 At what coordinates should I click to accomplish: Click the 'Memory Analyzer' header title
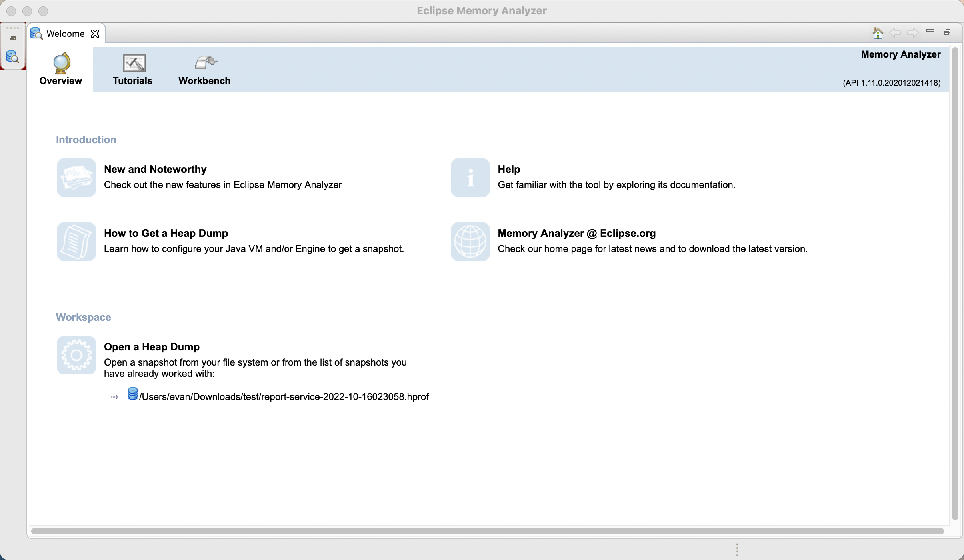901,54
